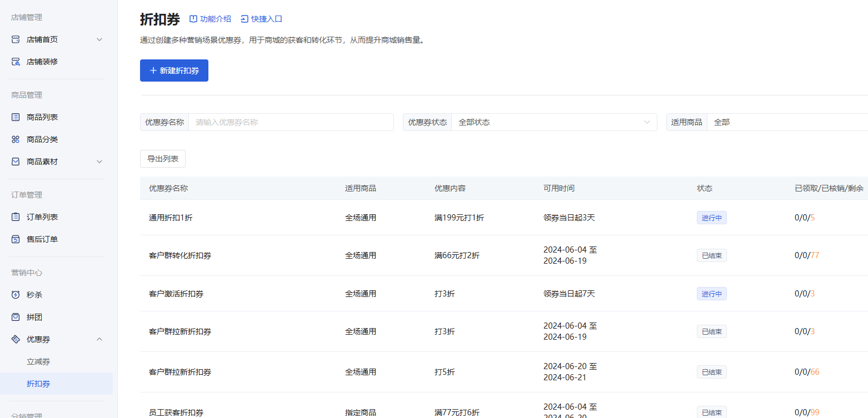This screenshot has height=418, width=868.
Task: Click the 秒杀 clock icon
Action: (16, 295)
